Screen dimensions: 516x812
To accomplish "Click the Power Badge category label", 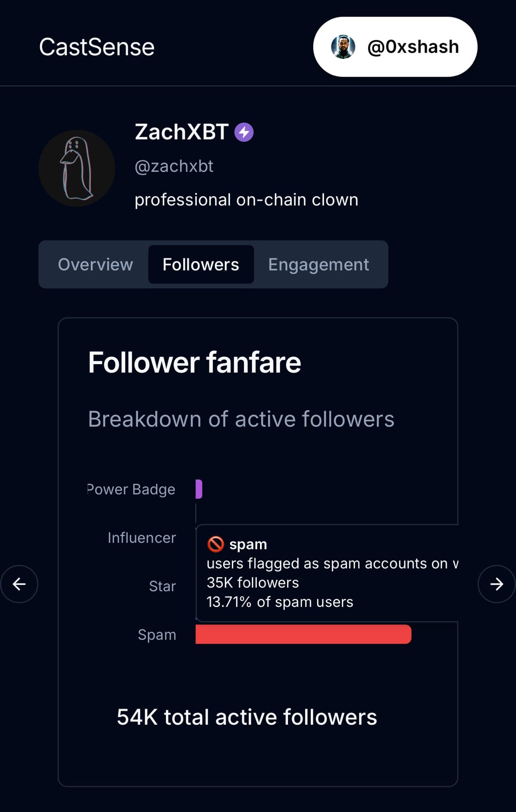I will click(x=131, y=489).
